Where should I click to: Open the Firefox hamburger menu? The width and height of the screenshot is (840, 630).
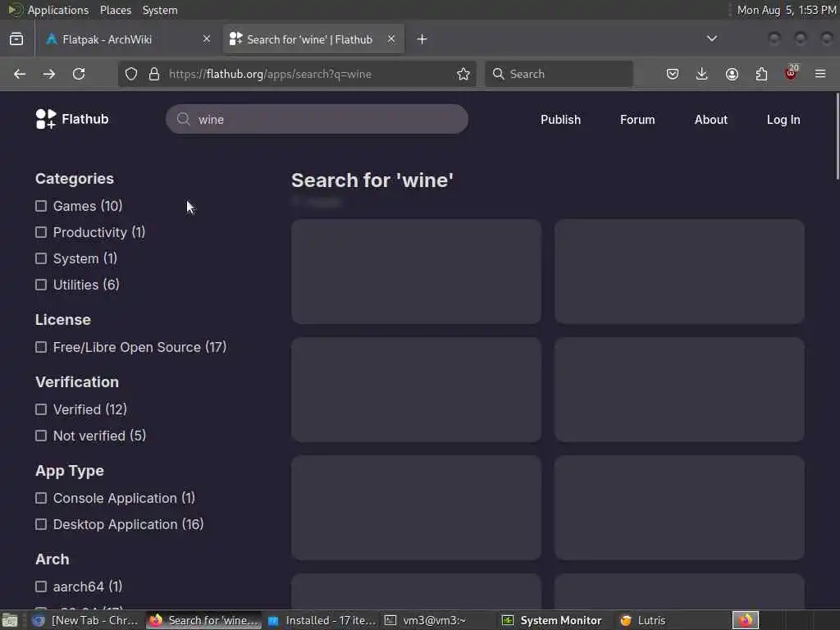[x=820, y=74]
